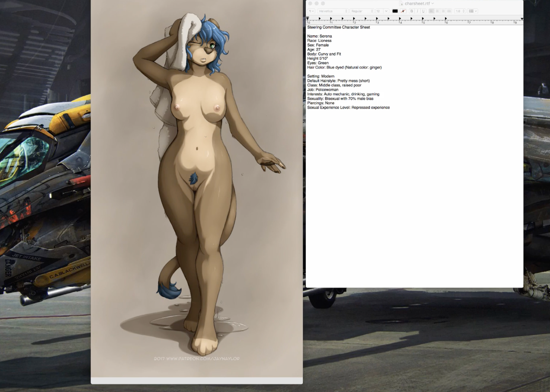
Task: Align text to the left
Action: tap(431, 11)
